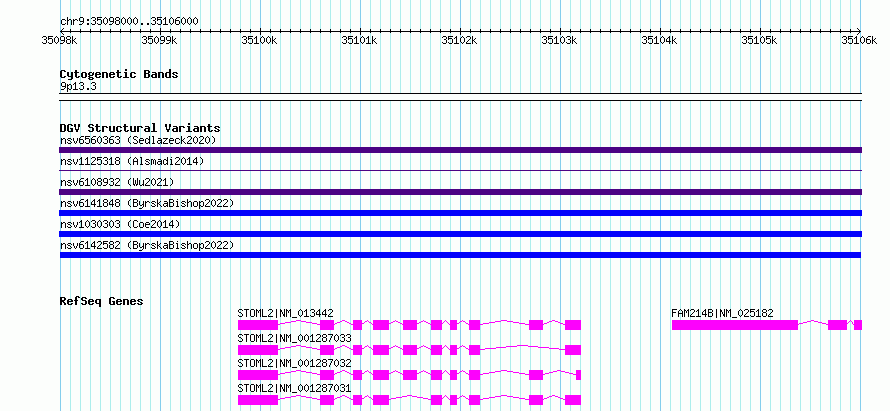
Task: Click the Cytogenetic Bands track title
Action: 119,74
